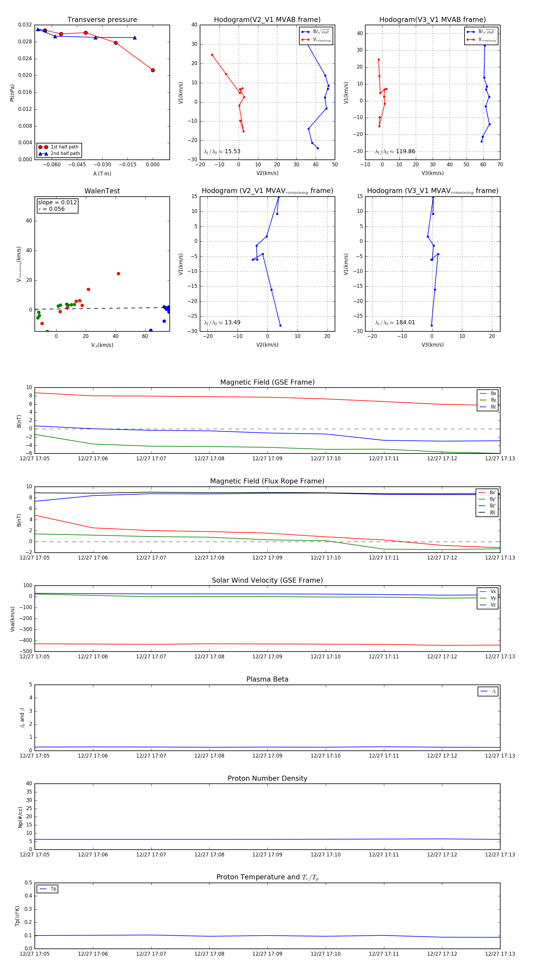Click the "Solar Wind Velocity (GSE Frame)" title
This screenshot has height=980, width=535.
coord(267,580)
